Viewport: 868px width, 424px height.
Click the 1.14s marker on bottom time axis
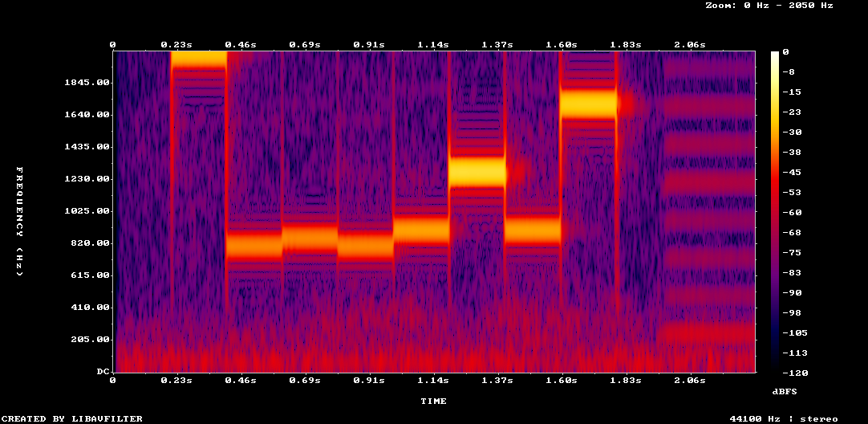coord(433,381)
